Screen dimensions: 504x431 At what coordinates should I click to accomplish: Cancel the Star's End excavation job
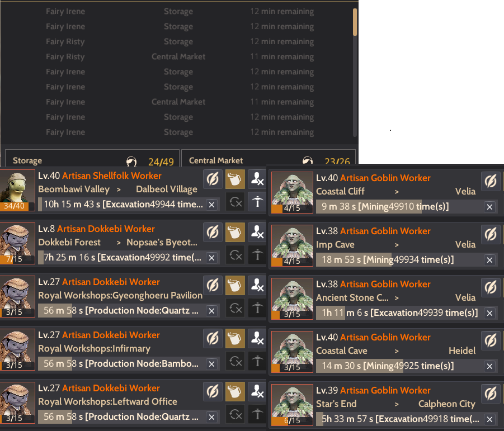point(489,419)
